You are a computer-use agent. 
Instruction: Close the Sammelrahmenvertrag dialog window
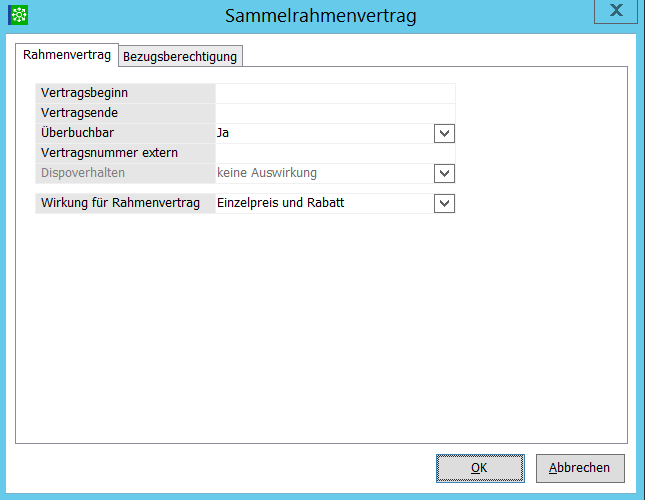[618, 11]
